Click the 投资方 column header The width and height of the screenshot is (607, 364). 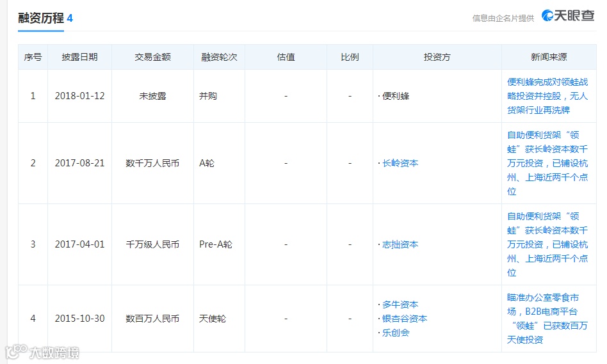437,57
